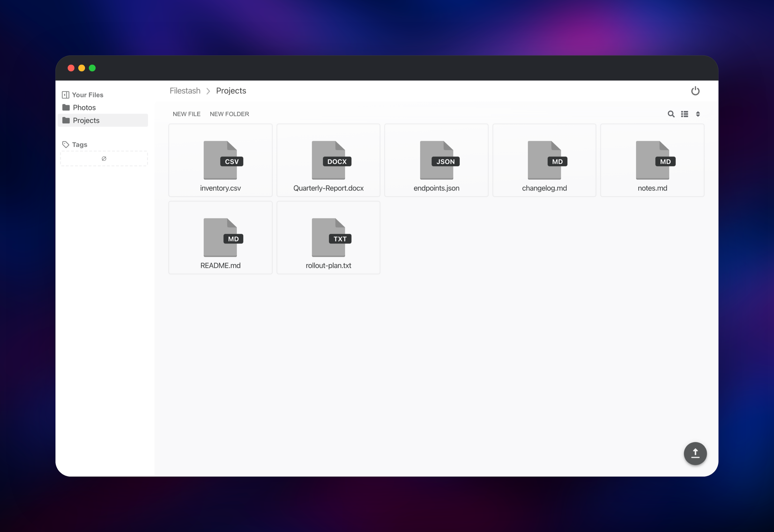
Task: Open the Quarterly-Report.docx file icon
Action: coord(331,160)
